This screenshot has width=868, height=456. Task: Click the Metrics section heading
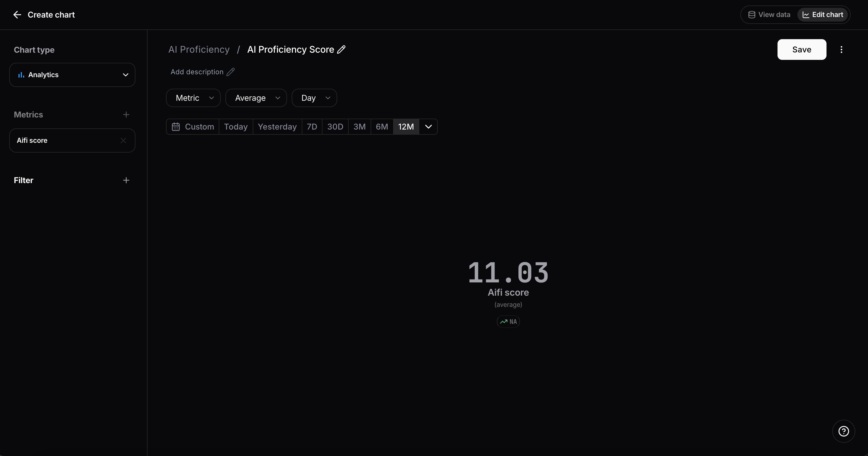[28, 115]
